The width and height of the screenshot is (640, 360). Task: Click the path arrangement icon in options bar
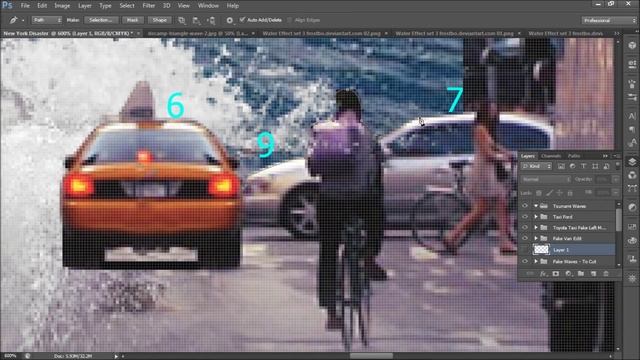tap(211, 20)
